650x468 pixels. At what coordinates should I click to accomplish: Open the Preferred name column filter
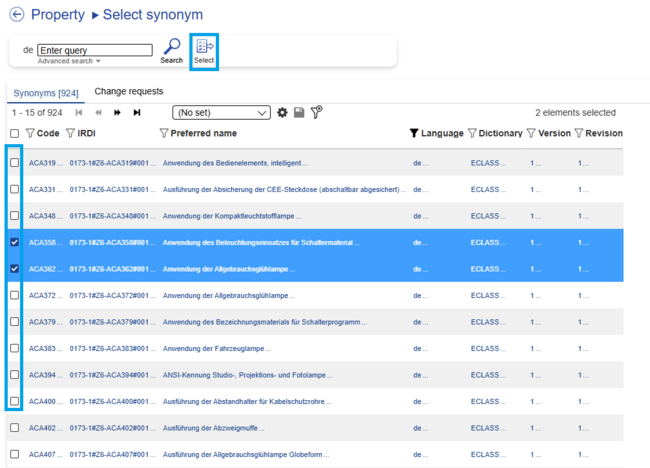pyautogui.click(x=164, y=133)
